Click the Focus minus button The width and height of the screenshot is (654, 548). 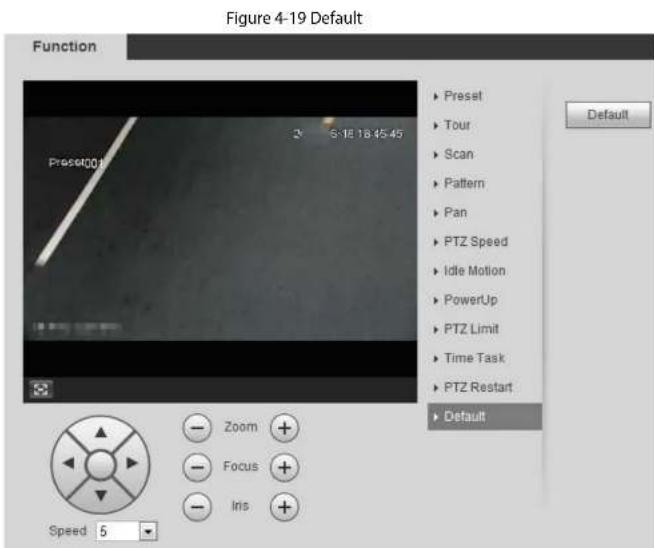point(197,467)
